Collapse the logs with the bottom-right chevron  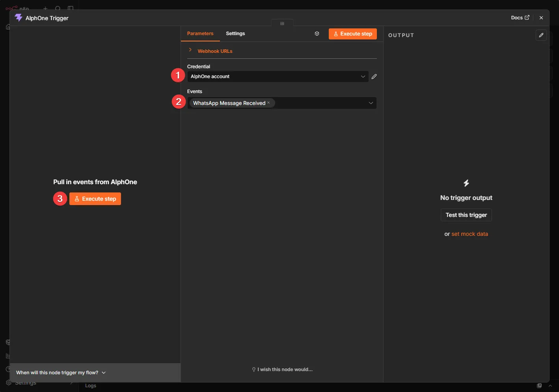pos(550,386)
